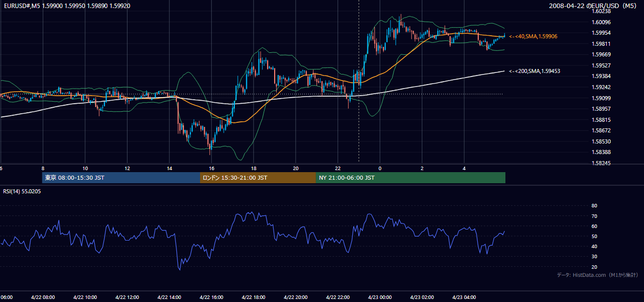Choose price axis value 1.58245
Screen dimensions: 644x302
[x=601, y=163]
